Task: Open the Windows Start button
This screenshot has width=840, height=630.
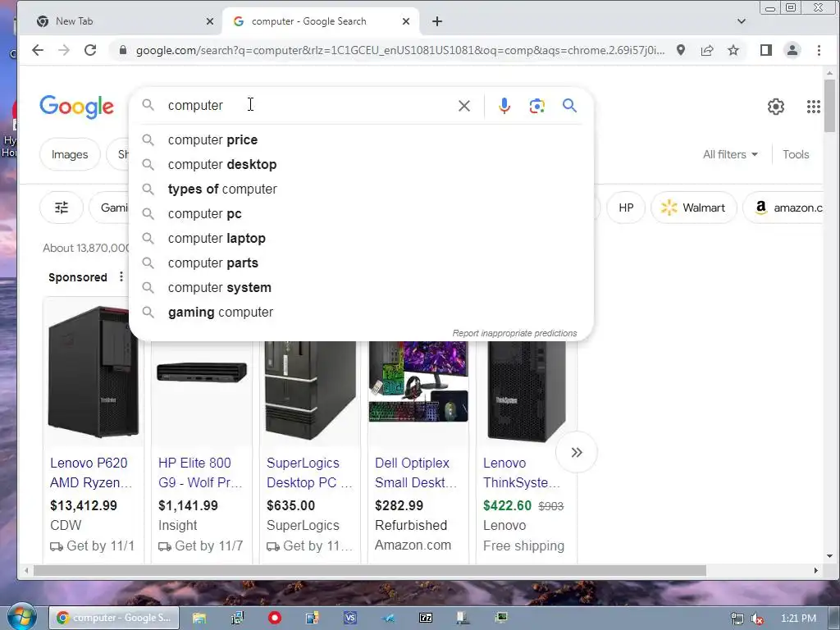Action: coord(21,617)
